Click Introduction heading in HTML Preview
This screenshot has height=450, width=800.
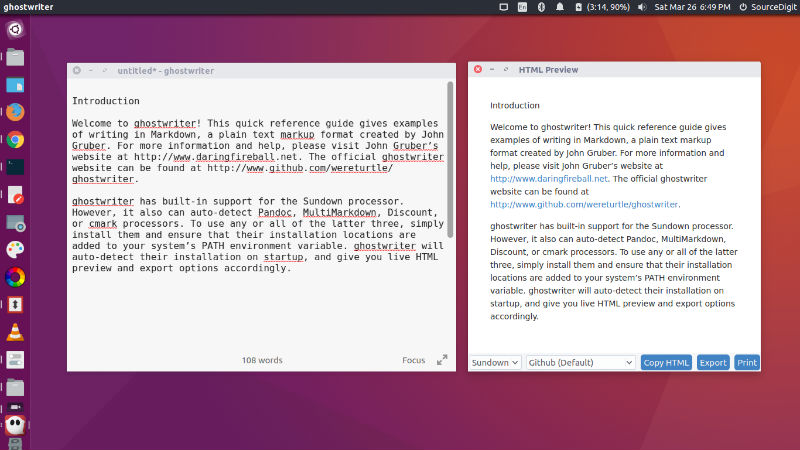coord(514,105)
